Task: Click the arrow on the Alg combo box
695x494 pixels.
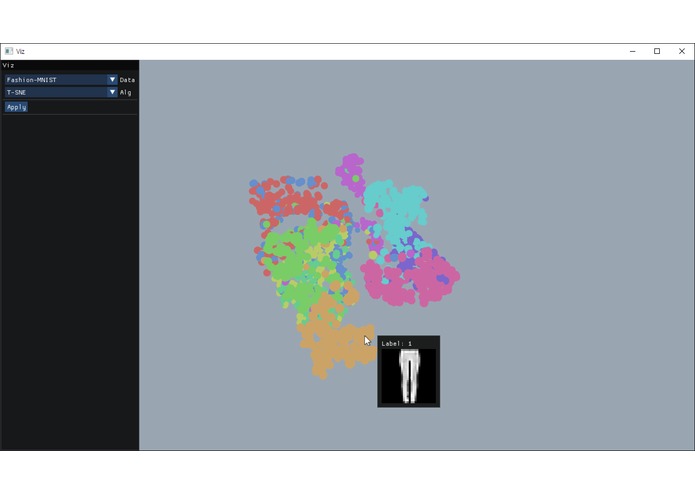Action: [112, 92]
